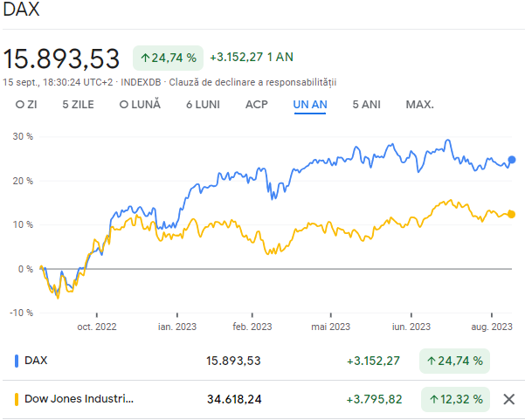
Task: Click the 0 % y-axis label
Action: click(25, 269)
